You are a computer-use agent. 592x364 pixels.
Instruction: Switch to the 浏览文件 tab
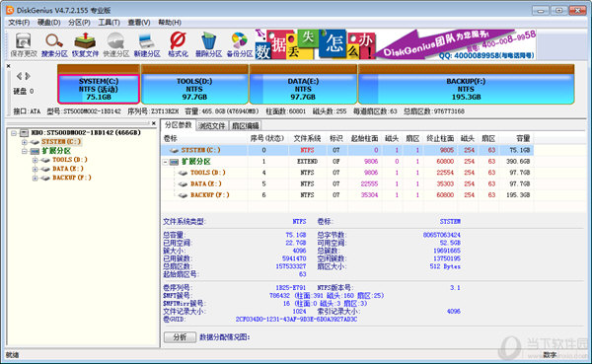[x=212, y=125]
